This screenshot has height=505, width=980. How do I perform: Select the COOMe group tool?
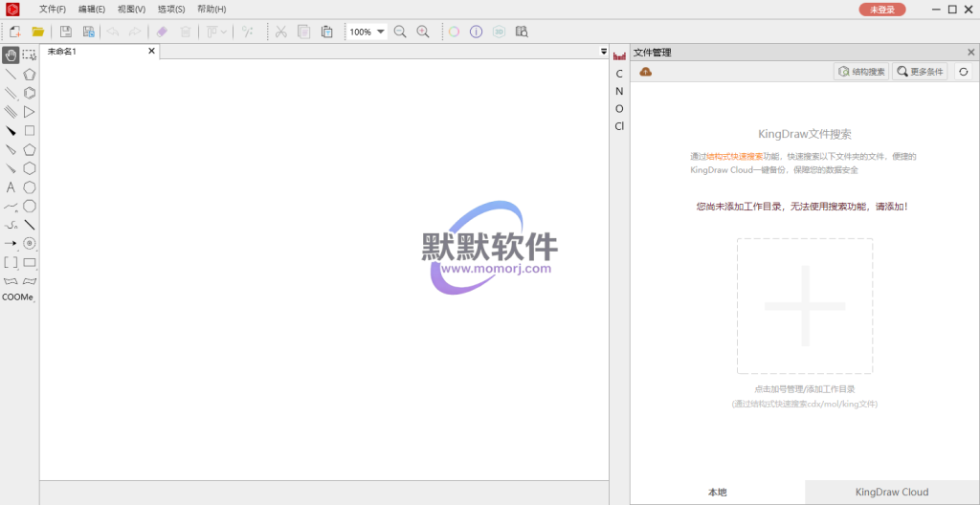click(17, 297)
